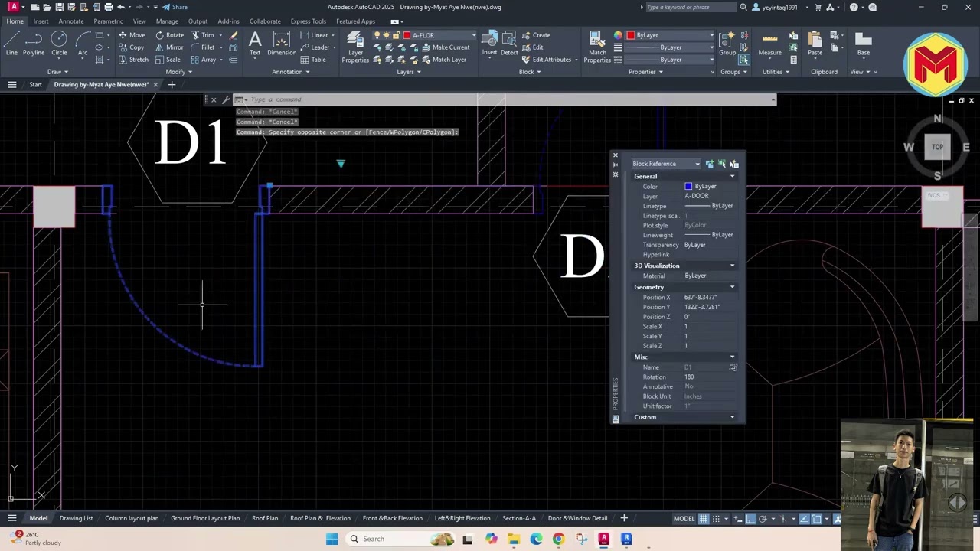The image size is (980, 551).
Task: Select the Line drawing tool
Action: point(11,44)
